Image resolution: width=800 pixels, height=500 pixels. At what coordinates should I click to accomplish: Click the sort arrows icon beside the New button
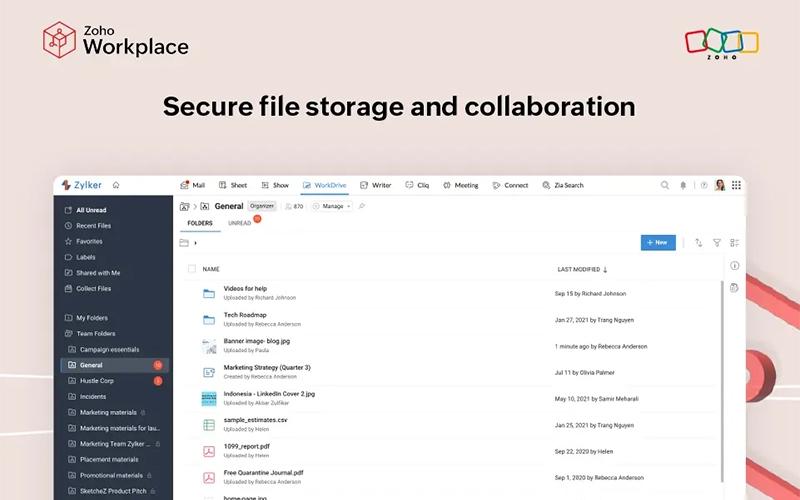pos(698,243)
